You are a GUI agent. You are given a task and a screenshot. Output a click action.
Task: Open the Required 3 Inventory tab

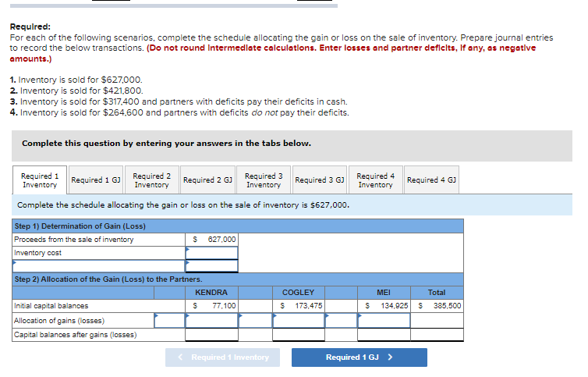point(264,180)
